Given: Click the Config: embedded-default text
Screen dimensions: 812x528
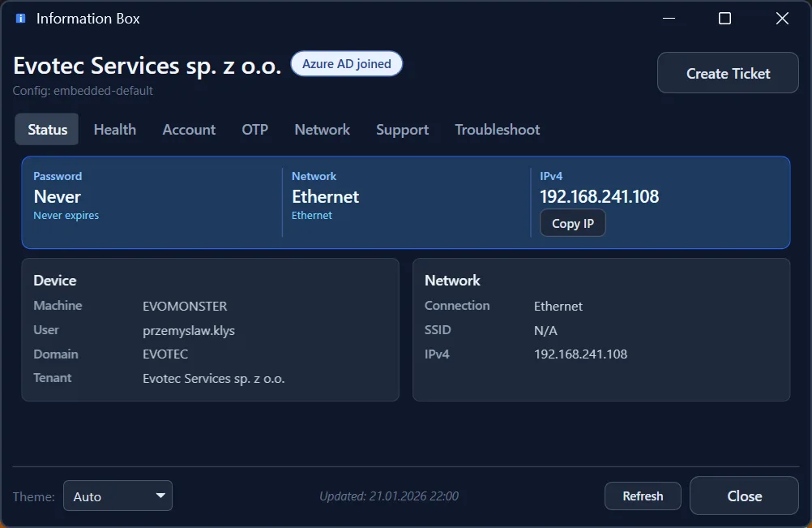Looking at the screenshot, I should pos(83,91).
